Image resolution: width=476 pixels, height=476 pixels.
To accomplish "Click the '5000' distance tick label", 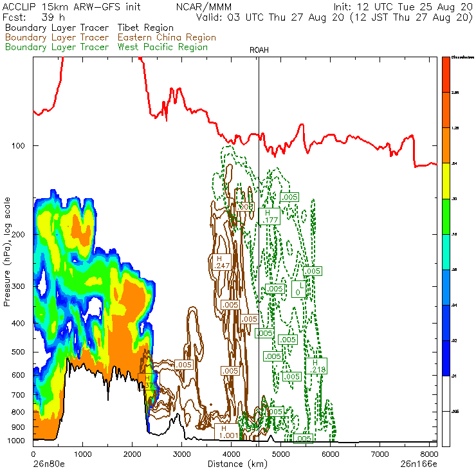I will coord(281,454).
